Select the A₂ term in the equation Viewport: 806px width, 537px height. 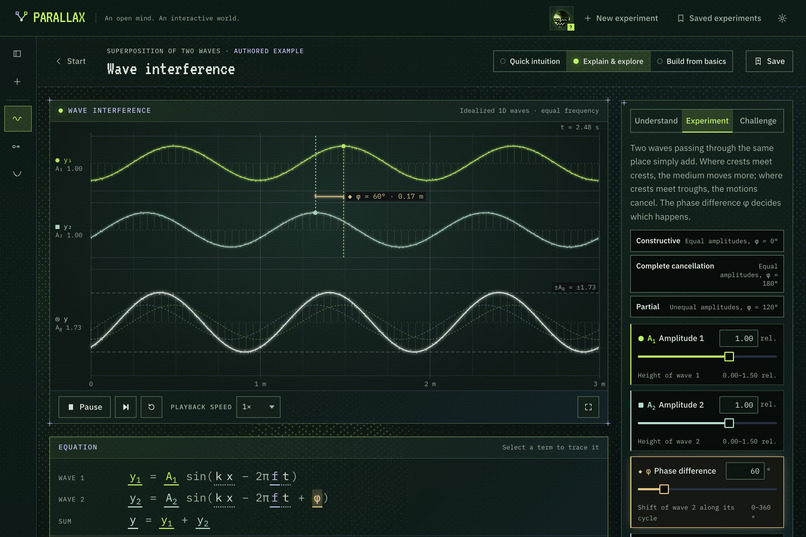coord(171,498)
